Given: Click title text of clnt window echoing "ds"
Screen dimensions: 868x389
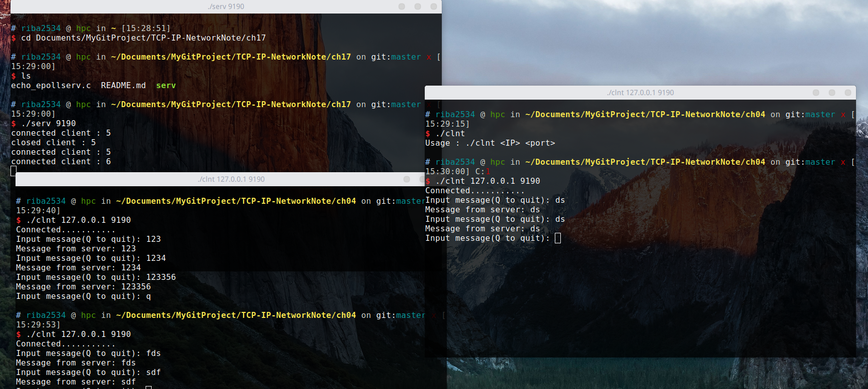Looking at the screenshot, I should tap(640, 93).
